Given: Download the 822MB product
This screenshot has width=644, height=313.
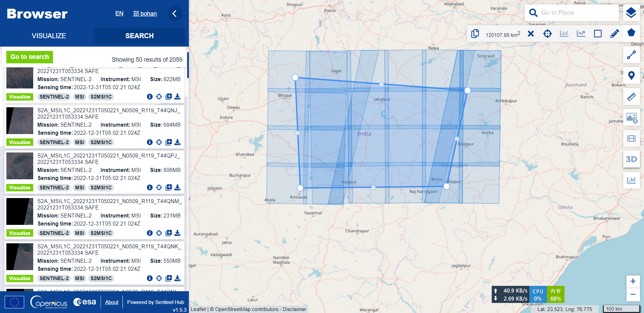Looking at the screenshot, I should [x=177, y=97].
